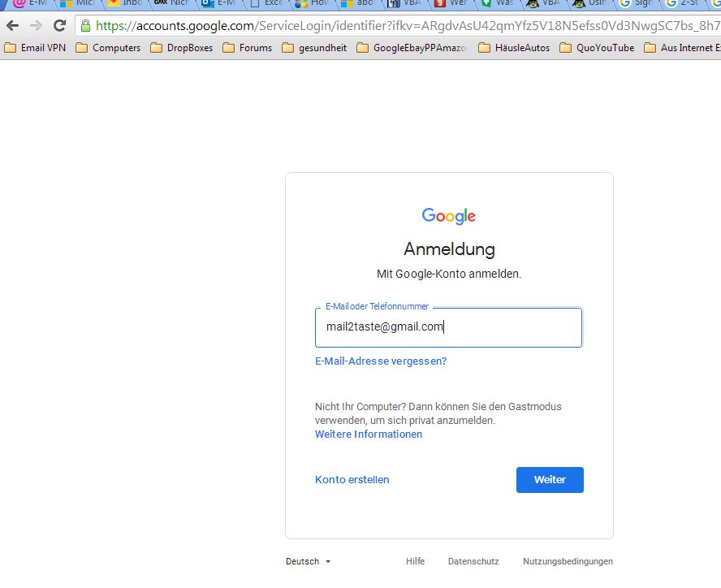Reload the page with the refresh icon
Image resolution: width=721 pixels, height=588 pixels.
[59, 26]
